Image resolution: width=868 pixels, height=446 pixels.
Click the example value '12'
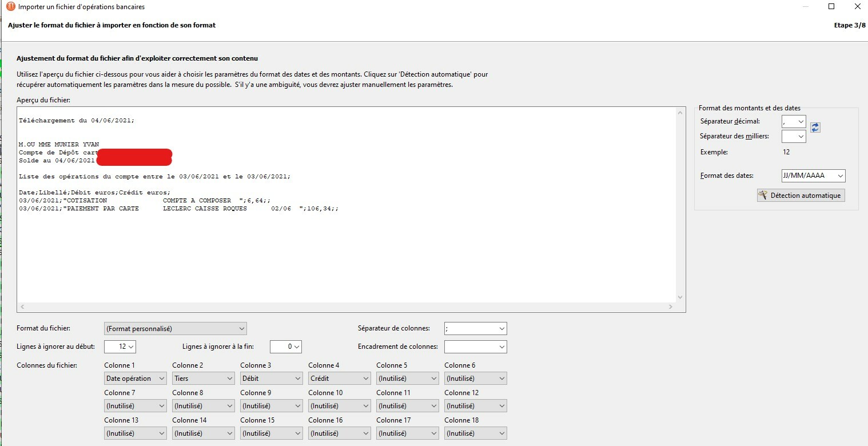(x=786, y=152)
